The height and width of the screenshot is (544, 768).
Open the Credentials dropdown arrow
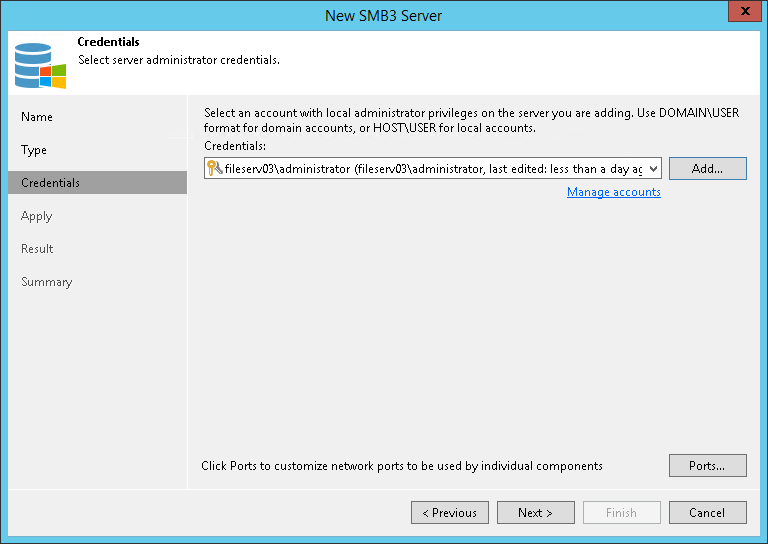653,169
